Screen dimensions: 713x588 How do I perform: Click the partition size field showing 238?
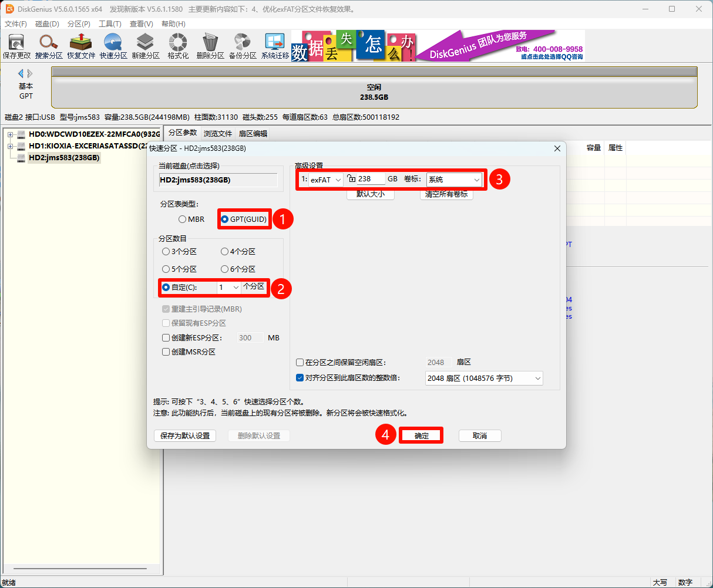[x=370, y=179]
